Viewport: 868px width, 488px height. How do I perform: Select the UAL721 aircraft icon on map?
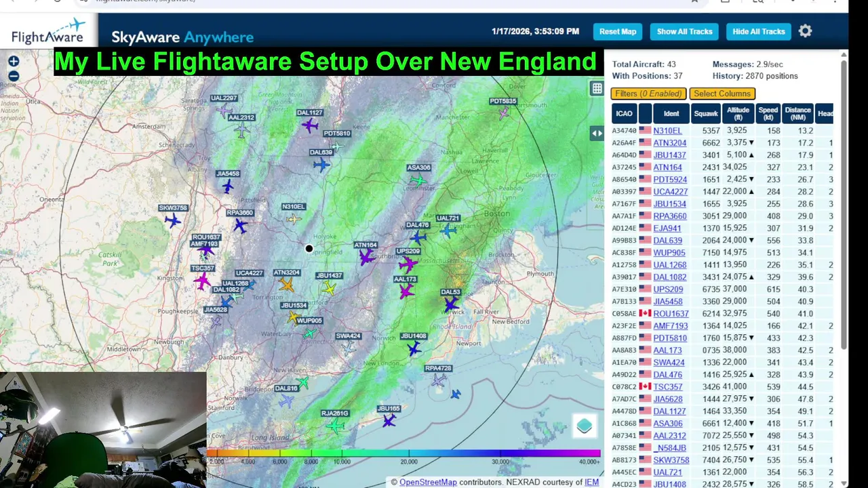[448, 231]
